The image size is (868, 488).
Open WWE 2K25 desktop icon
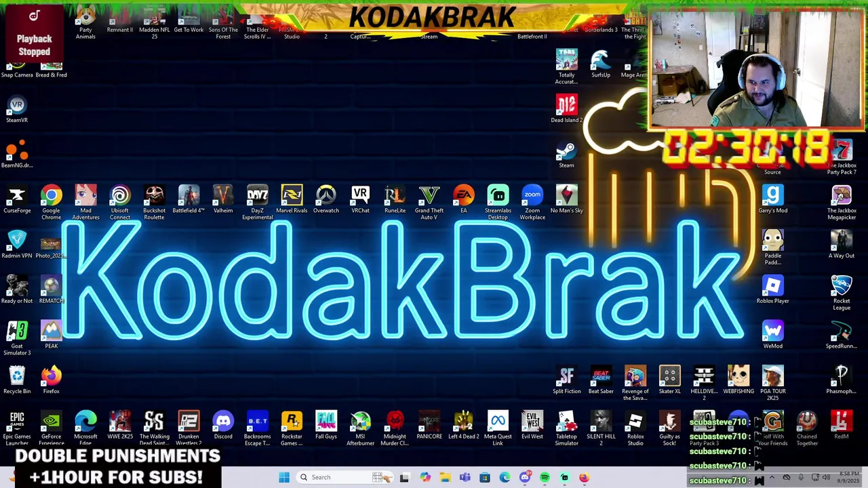coord(120,426)
